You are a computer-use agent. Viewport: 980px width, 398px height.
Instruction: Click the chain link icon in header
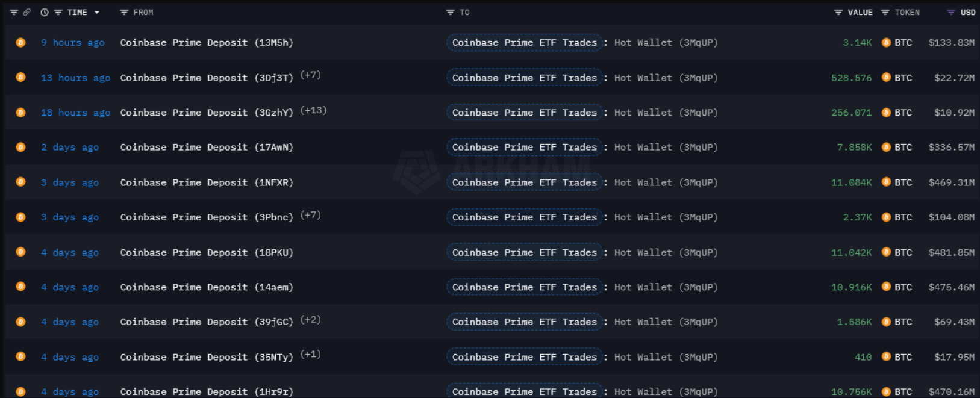click(27, 12)
